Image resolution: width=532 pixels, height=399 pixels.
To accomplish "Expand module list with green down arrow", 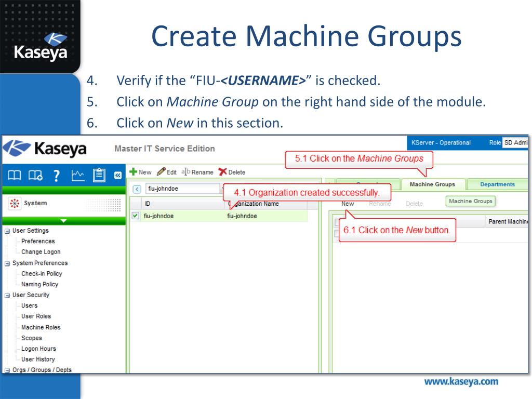I will click(63, 221).
